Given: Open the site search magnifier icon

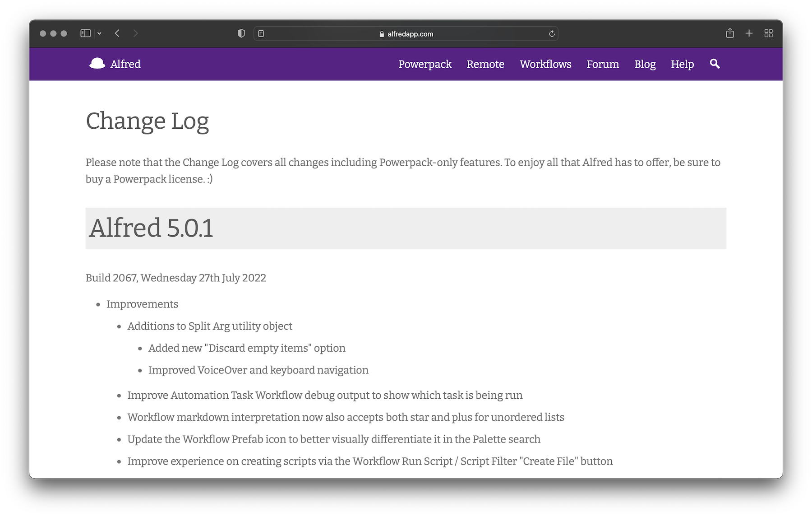Looking at the screenshot, I should click(715, 64).
